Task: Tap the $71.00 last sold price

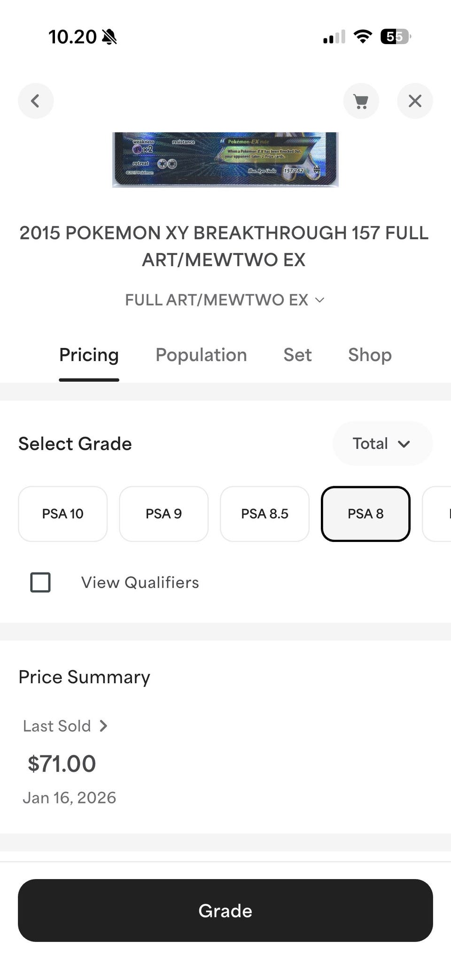Action: [x=62, y=764]
